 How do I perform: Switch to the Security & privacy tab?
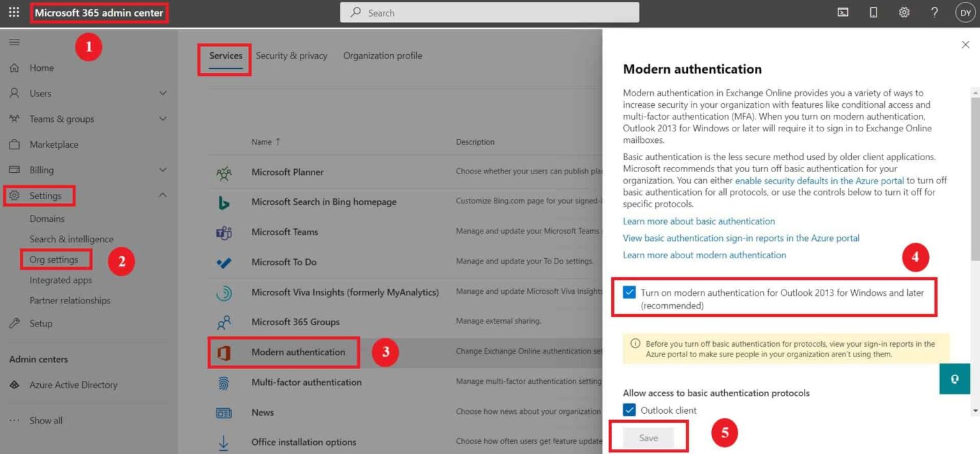(x=292, y=55)
